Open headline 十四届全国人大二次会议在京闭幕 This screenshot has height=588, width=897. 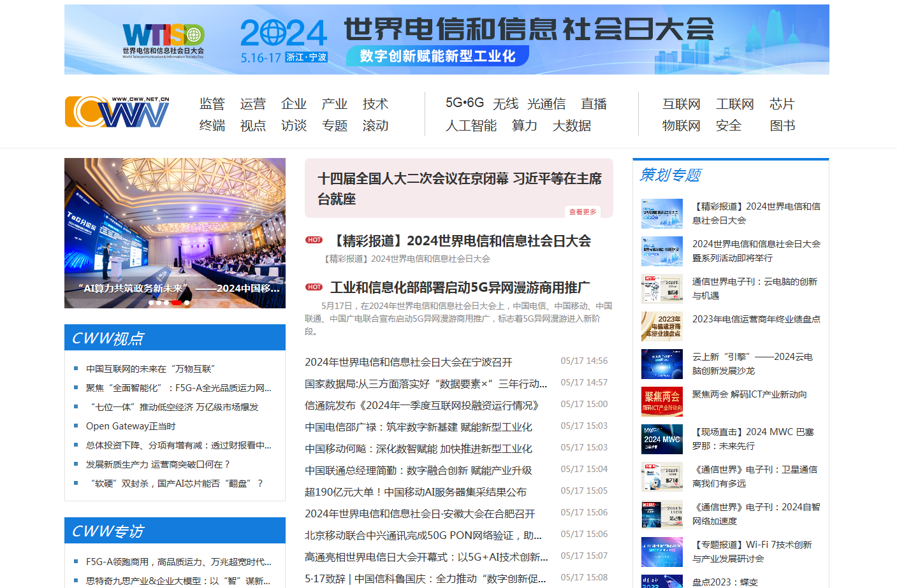(x=460, y=189)
